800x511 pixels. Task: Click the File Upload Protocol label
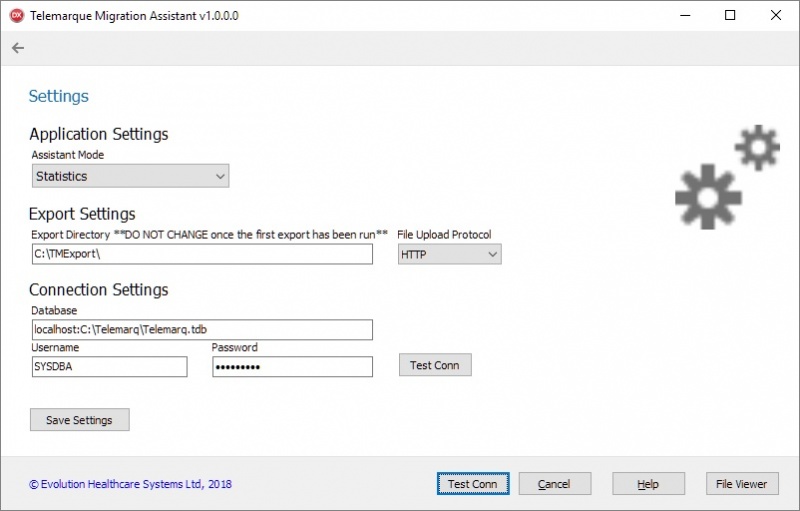[x=444, y=235]
